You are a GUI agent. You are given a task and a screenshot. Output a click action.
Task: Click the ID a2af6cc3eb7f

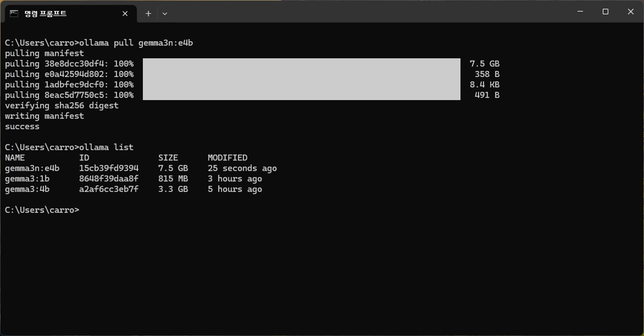tap(109, 189)
